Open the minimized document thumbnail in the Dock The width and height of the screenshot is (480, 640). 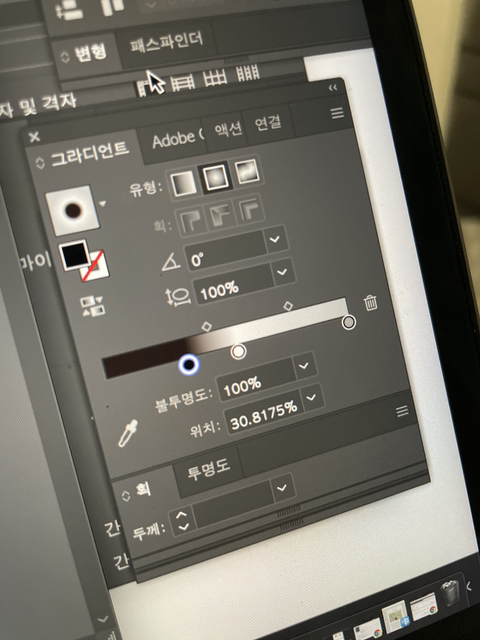pyautogui.click(x=395, y=616)
